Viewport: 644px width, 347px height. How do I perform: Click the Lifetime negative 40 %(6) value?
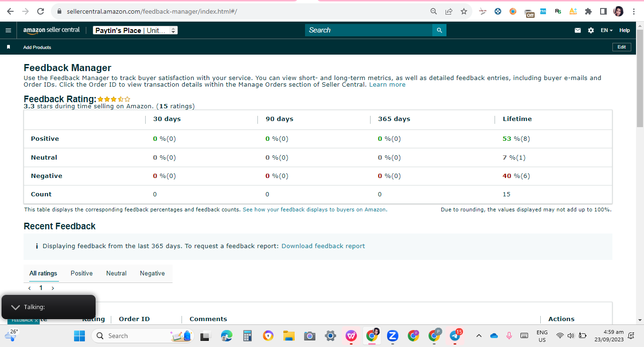point(516,176)
